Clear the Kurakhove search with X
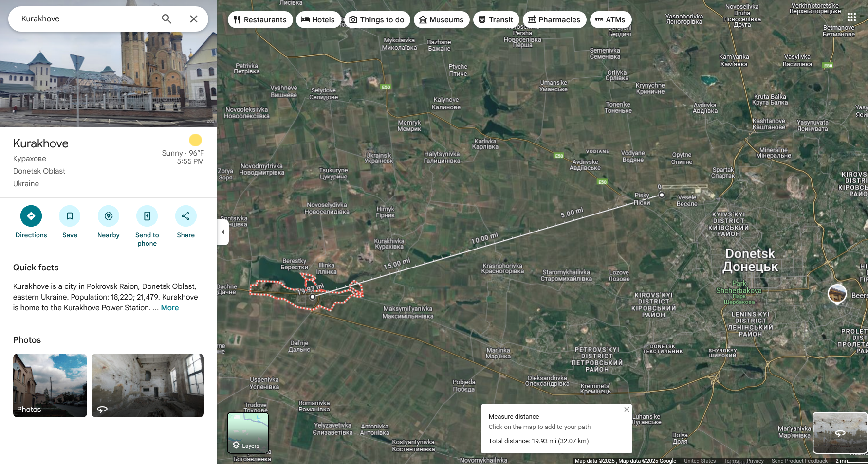868x464 pixels. tap(194, 19)
